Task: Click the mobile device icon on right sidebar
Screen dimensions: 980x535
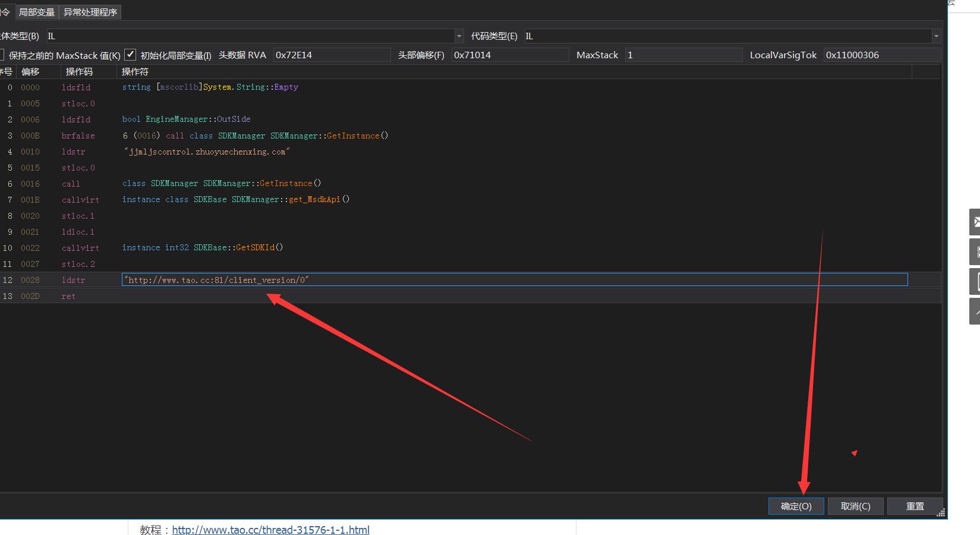Action: tap(975, 282)
